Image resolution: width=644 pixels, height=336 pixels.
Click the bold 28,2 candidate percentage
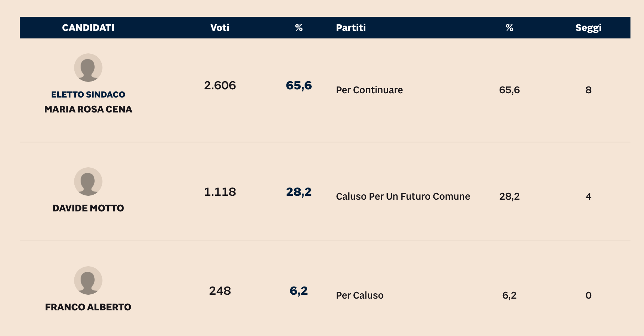299,192
